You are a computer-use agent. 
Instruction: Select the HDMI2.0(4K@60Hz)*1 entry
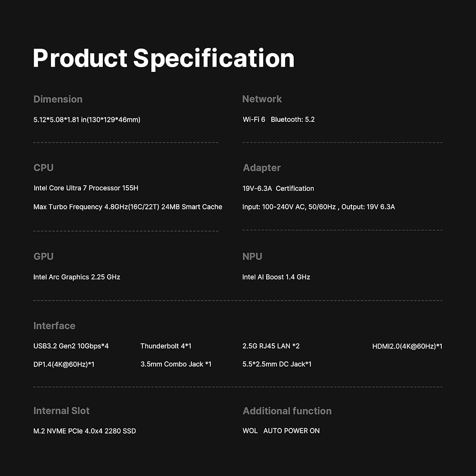[x=407, y=346]
